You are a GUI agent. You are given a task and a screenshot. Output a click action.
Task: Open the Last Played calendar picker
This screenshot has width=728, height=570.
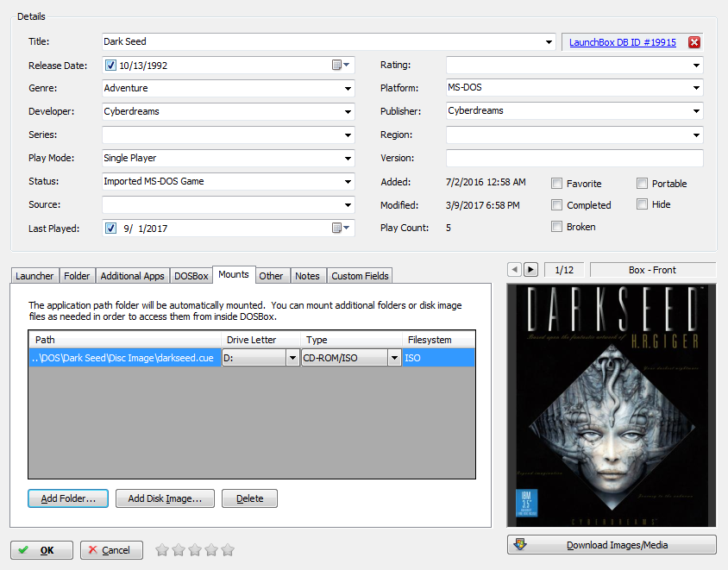[x=341, y=228]
